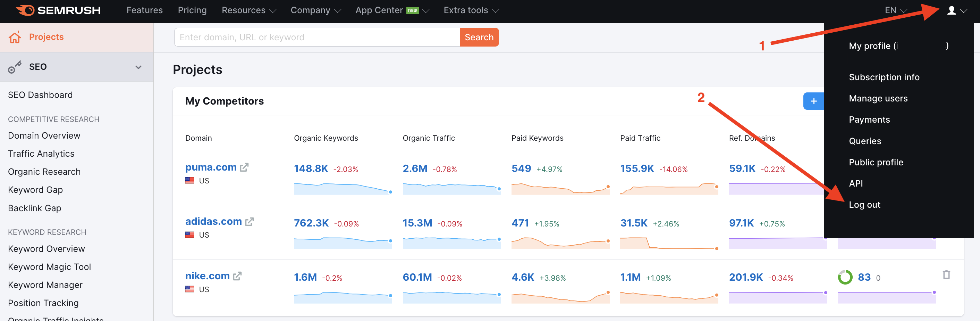The image size is (980, 321).
Task: Click the blue plus add button
Action: coord(813,101)
